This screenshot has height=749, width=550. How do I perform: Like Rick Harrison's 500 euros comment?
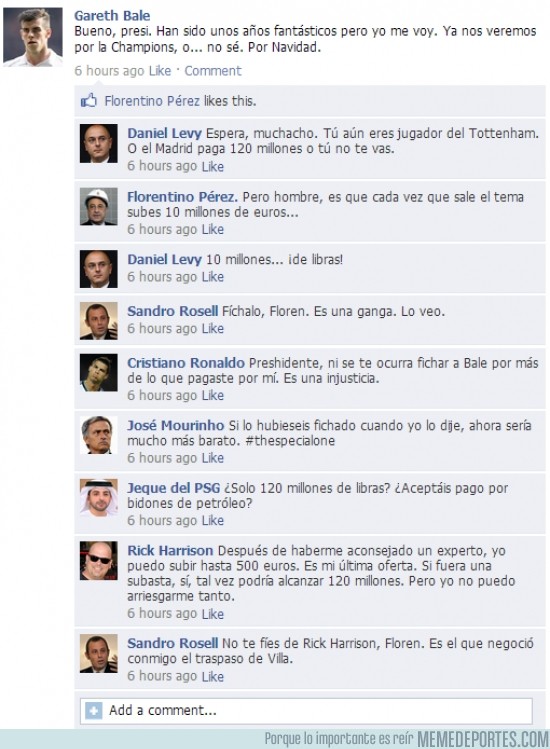point(213,614)
